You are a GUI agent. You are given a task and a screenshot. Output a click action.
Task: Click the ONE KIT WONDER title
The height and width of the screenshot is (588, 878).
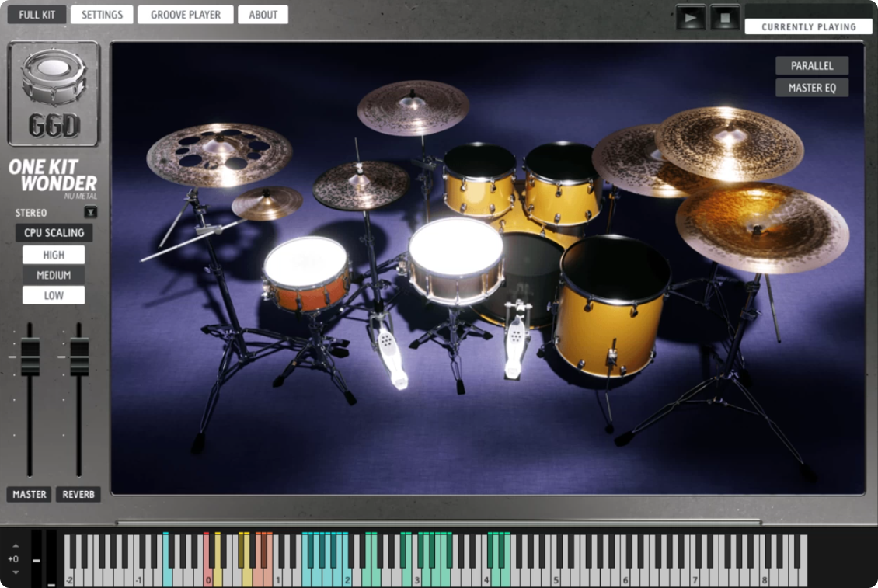53,176
